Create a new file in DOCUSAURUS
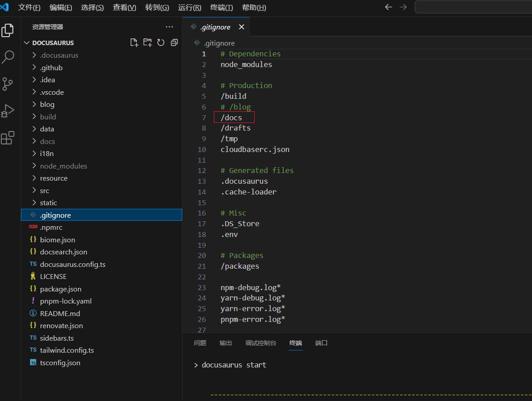Image resolution: width=532 pixels, height=401 pixels. 134,43
